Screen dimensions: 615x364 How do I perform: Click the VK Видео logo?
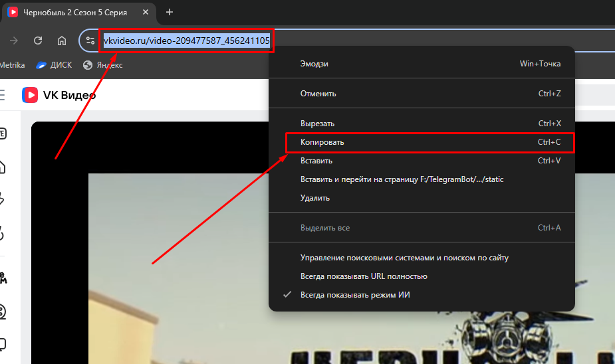(x=59, y=95)
